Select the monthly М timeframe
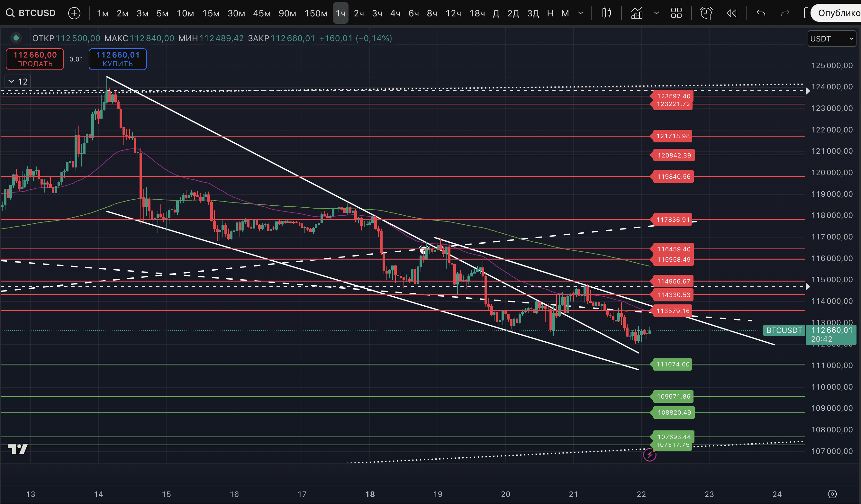 point(565,13)
